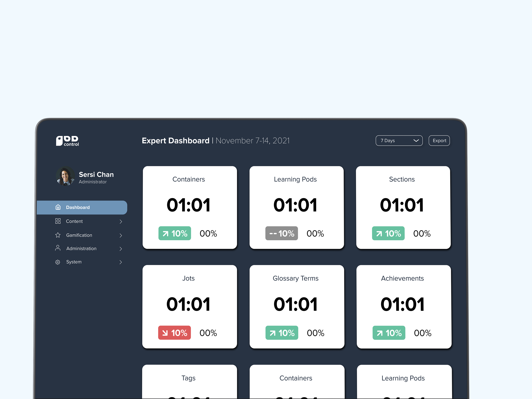Click the Containers card title in top row
The image size is (532, 399).
click(189, 179)
